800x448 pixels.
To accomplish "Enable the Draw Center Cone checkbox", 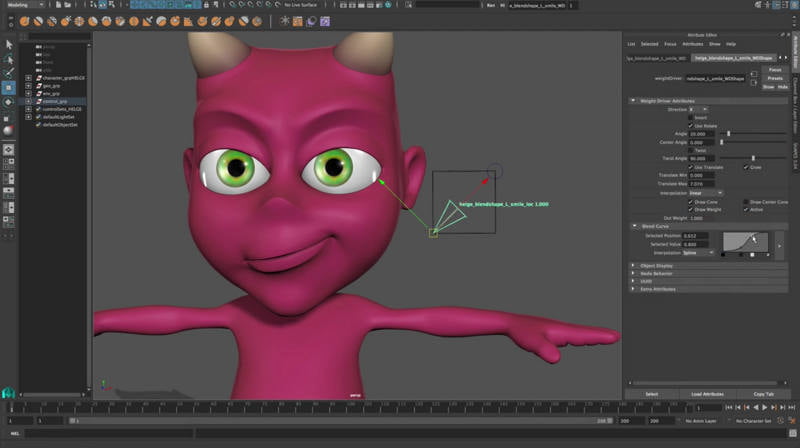I will pyautogui.click(x=745, y=202).
